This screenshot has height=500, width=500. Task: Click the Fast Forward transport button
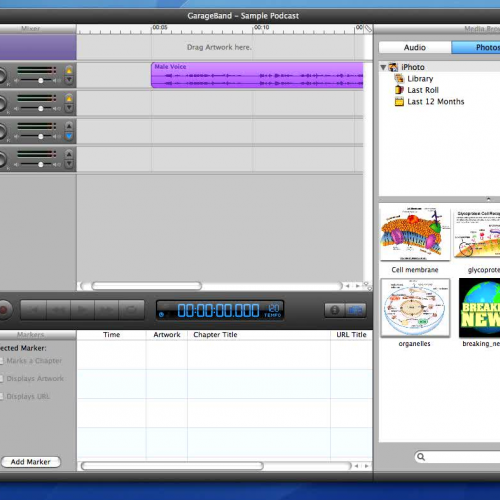tap(106, 310)
